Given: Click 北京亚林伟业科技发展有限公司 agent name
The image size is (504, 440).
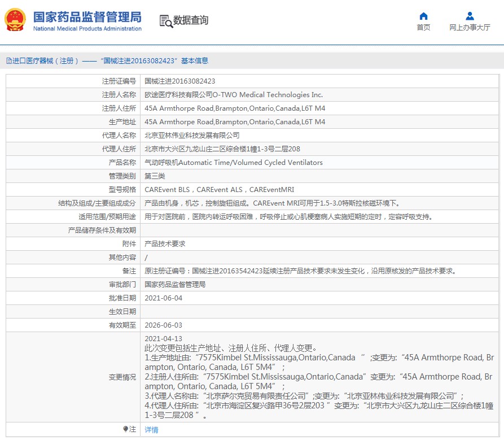Looking at the screenshot, I should pos(192,135).
